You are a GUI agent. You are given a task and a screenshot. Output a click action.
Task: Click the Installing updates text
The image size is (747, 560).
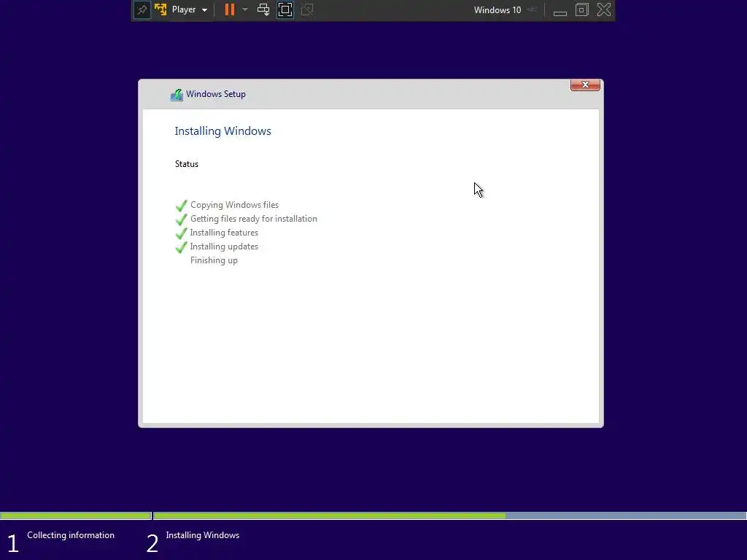(224, 246)
